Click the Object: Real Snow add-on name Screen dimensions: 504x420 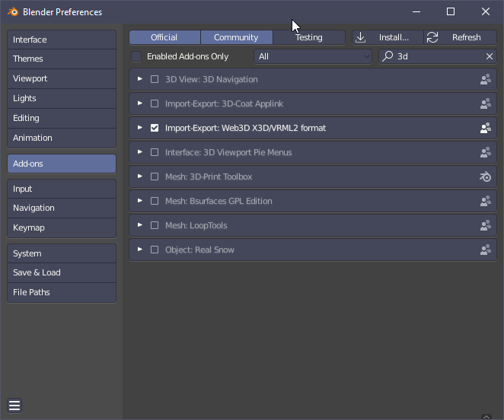point(199,250)
